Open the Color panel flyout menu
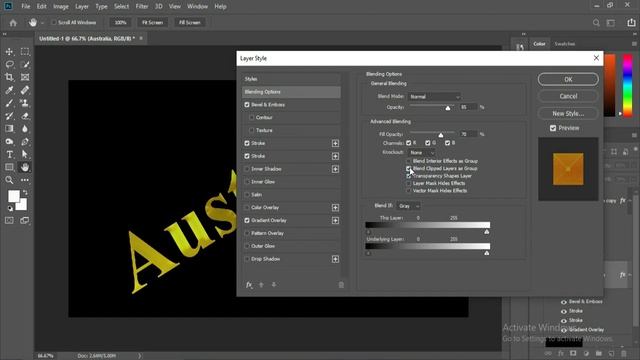 coord(634,44)
